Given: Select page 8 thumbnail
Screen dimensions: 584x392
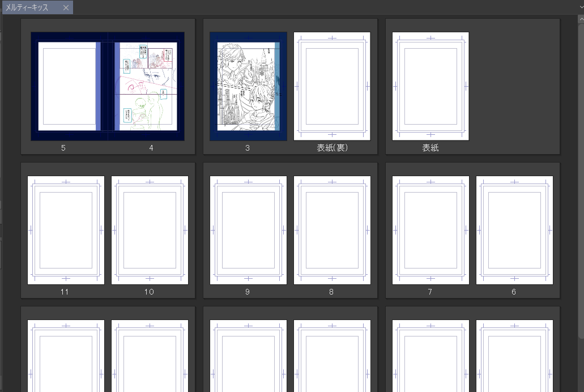Looking at the screenshot, I should [x=332, y=230].
